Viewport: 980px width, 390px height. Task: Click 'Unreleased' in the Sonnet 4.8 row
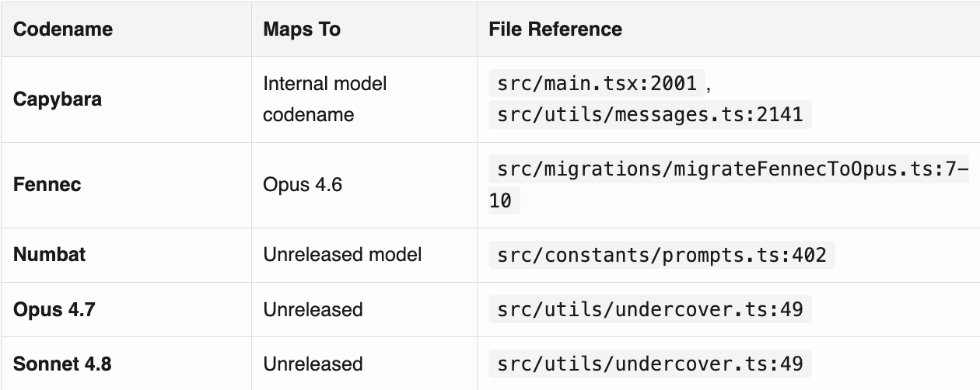[313, 364]
